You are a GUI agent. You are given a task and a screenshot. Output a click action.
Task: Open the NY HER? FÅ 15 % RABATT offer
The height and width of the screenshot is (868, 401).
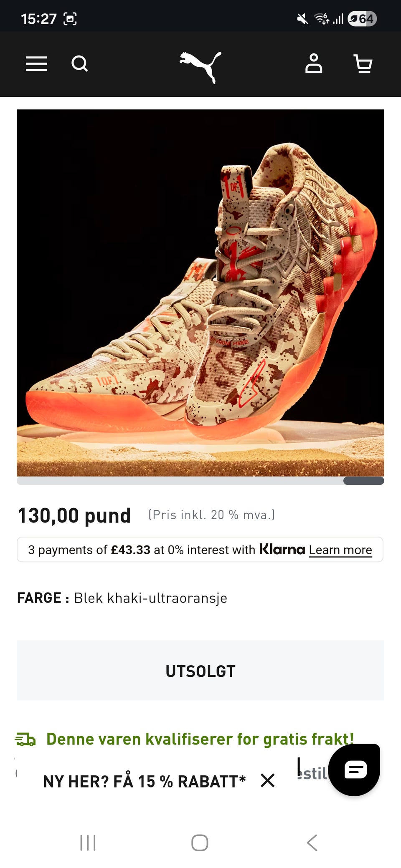click(144, 781)
